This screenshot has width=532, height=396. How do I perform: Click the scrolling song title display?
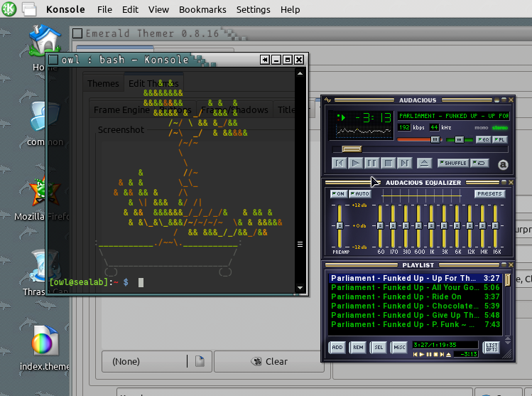pyautogui.click(x=454, y=116)
